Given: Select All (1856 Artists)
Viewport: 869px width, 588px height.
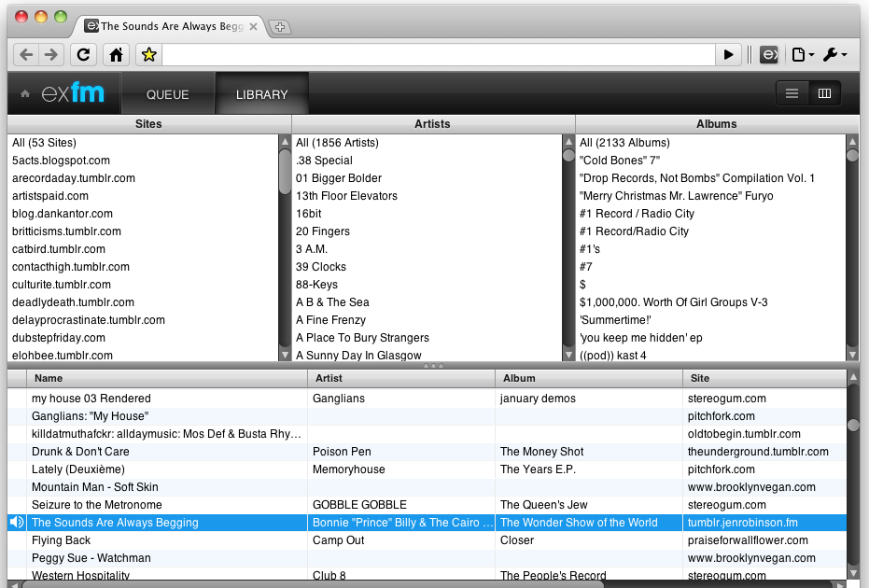Looking at the screenshot, I should tap(427, 143).
